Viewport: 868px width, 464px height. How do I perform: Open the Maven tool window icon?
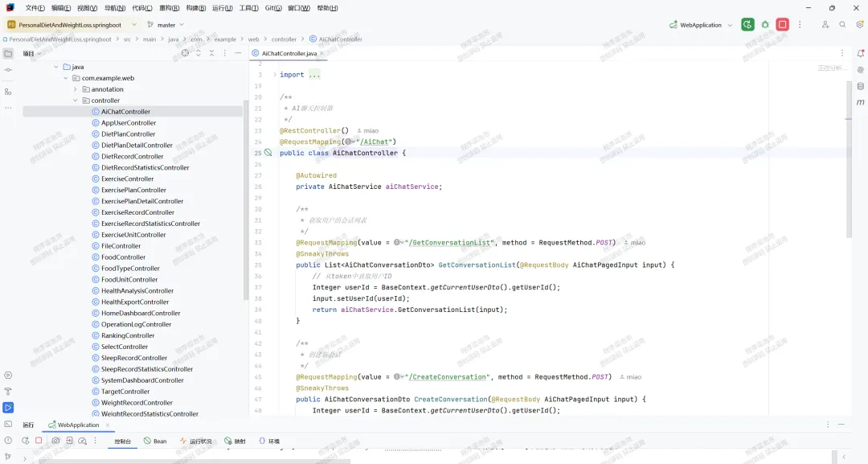860,102
